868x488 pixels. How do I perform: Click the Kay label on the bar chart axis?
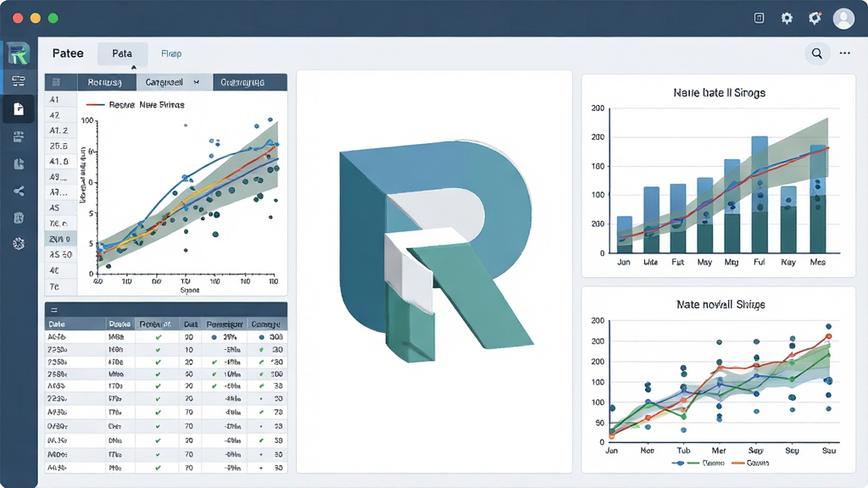pos(787,263)
